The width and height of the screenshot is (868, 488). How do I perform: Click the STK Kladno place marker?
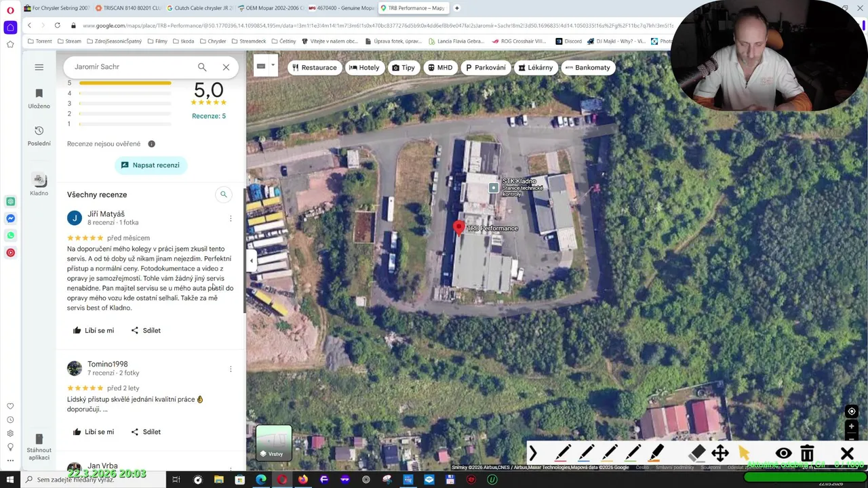tap(494, 188)
